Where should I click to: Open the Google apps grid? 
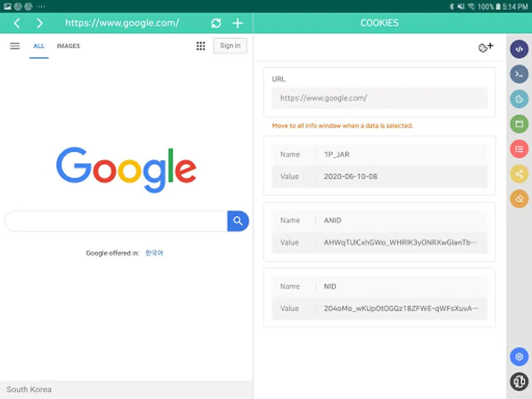pyautogui.click(x=201, y=46)
